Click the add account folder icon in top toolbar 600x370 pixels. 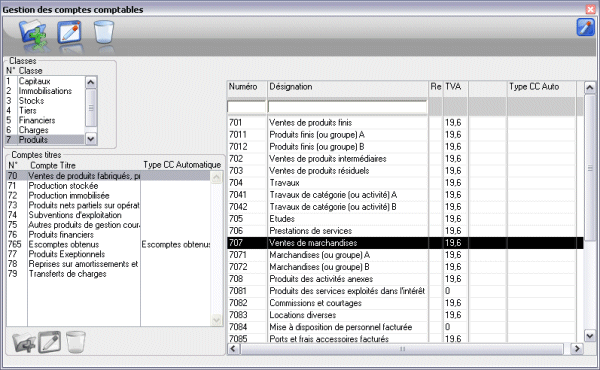click(x=33, y=34)
